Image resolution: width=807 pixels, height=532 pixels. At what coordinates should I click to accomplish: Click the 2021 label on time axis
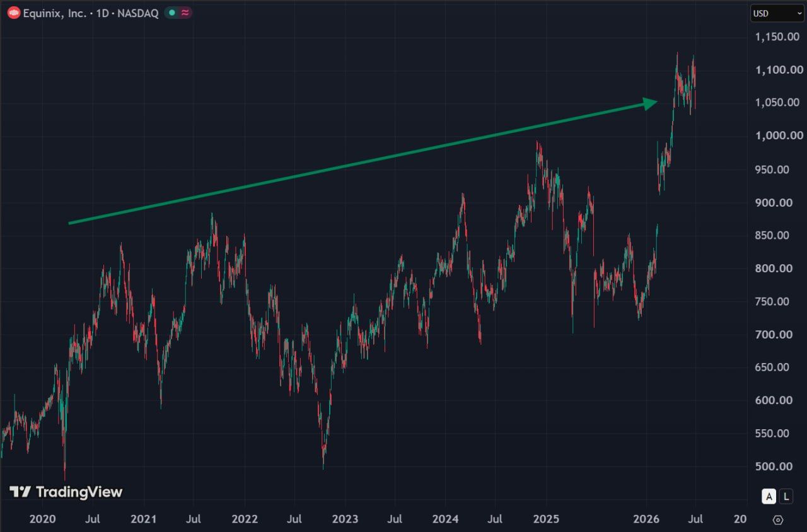tap(144, 519)
